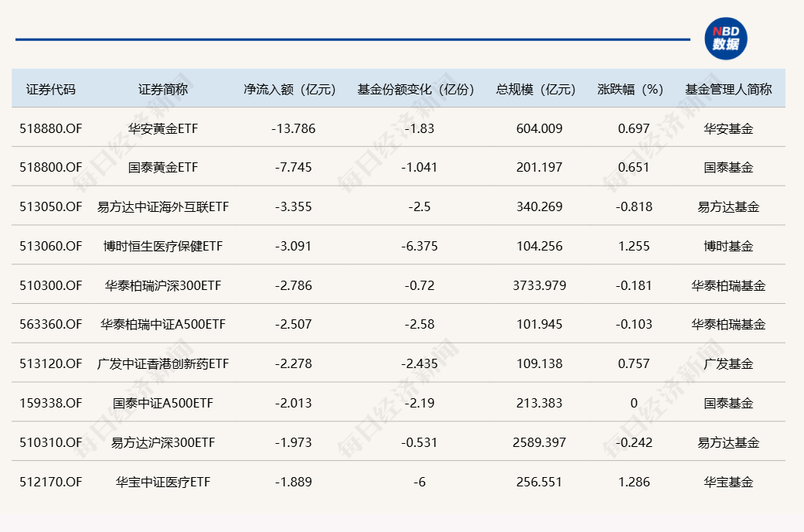Image resolution: width=804 pixels, height=532 pixels.
Task: Click the 华泰柏瑞中证A500ETF name cell
Action: (163, 324)
